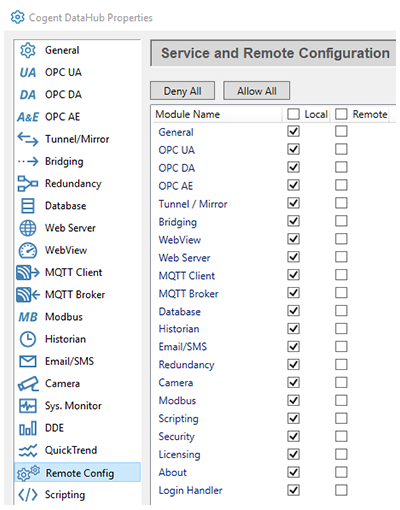This screenshot has height=510, width=400.
Task: Uncheck Local for General module
Action: coord(293,131)
